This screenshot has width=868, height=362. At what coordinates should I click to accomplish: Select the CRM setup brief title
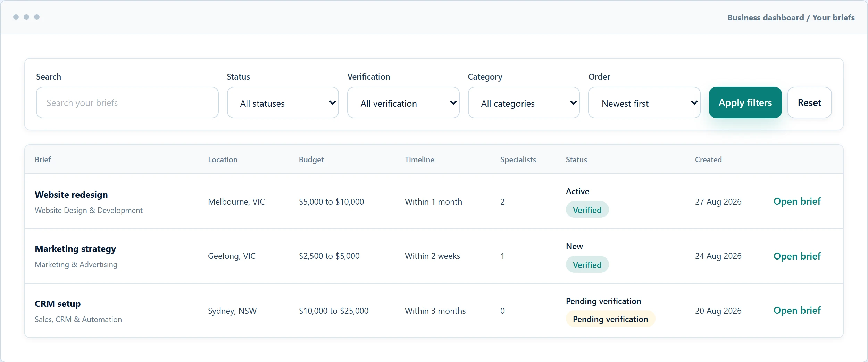(58, 304)
